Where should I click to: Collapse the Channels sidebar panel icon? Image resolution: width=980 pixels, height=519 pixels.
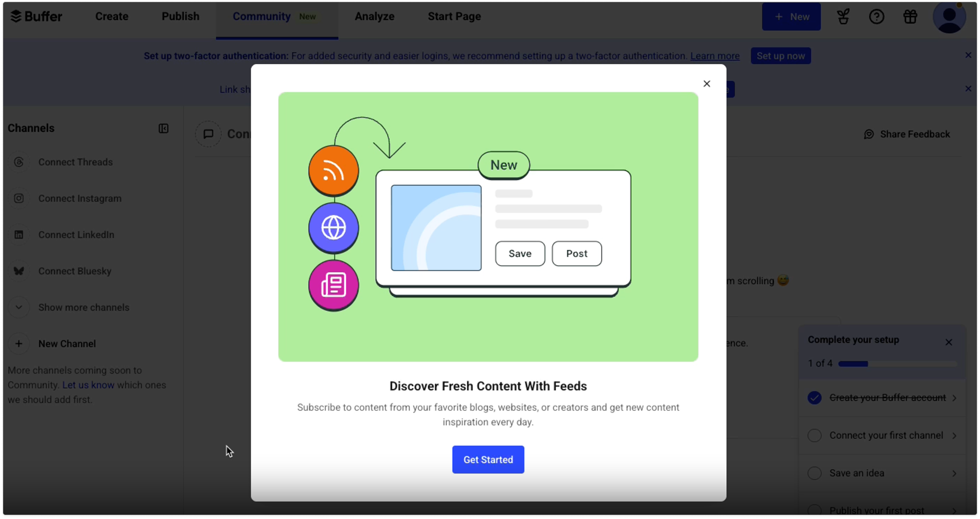tap(164, 128)
